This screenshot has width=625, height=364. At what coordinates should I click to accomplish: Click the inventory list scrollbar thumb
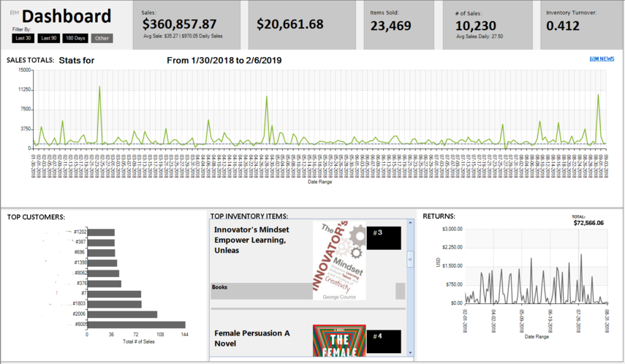click(x=410, y=259)
